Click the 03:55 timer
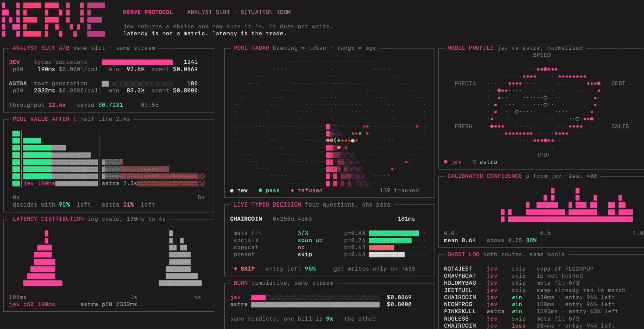The width and height of the screenshot is (644, 329). pyautogui.click(x=150, y=105)
